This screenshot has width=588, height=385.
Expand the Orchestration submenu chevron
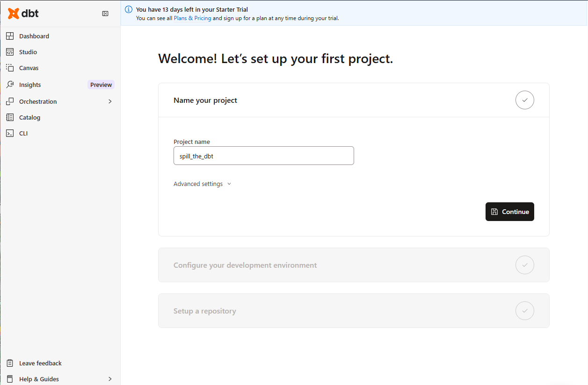point(110,101)
